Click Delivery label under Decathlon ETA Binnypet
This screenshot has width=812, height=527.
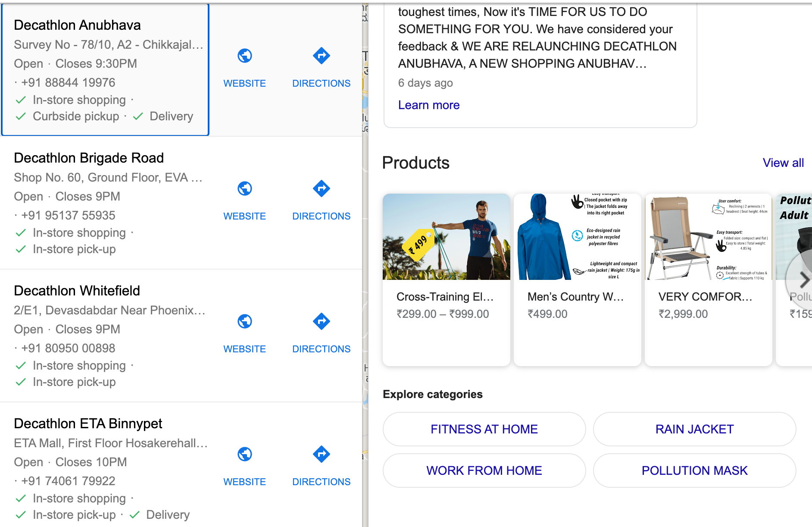(x=168, y=514)
